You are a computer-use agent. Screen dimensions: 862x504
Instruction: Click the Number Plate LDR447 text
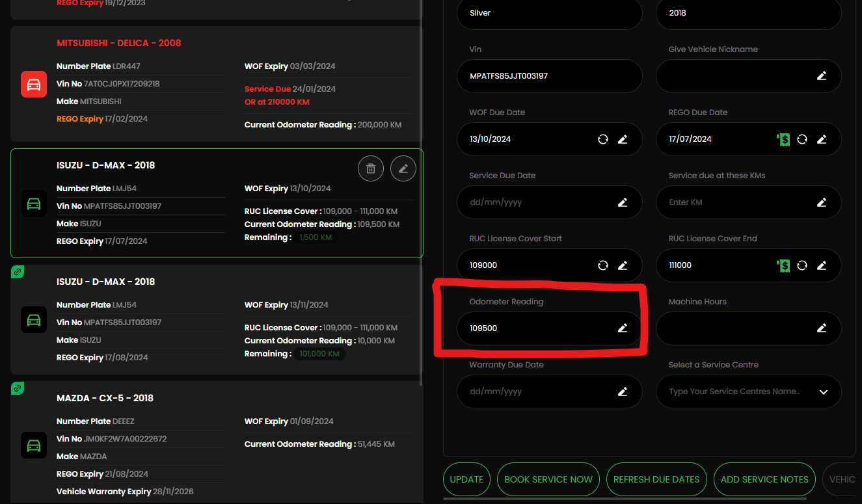tap(98, 66)
